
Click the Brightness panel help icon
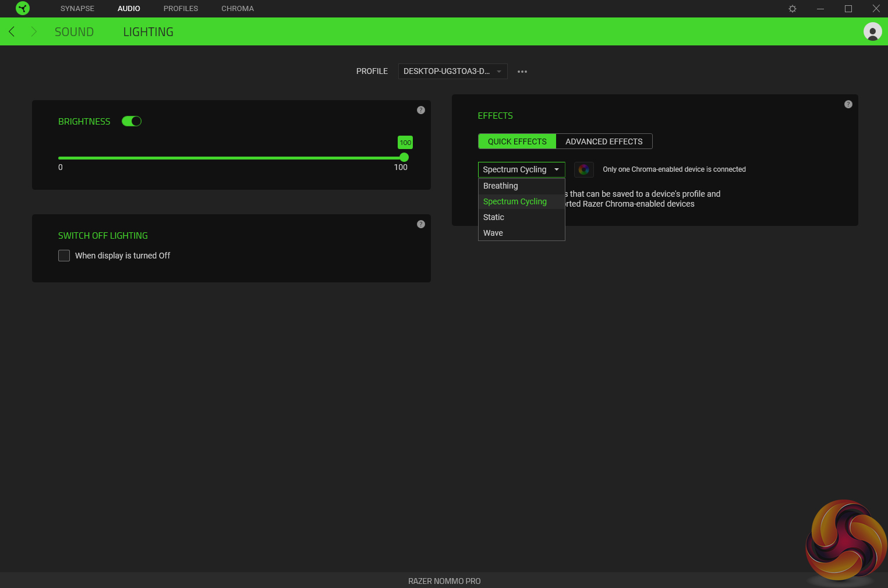(x=421, y=110)
